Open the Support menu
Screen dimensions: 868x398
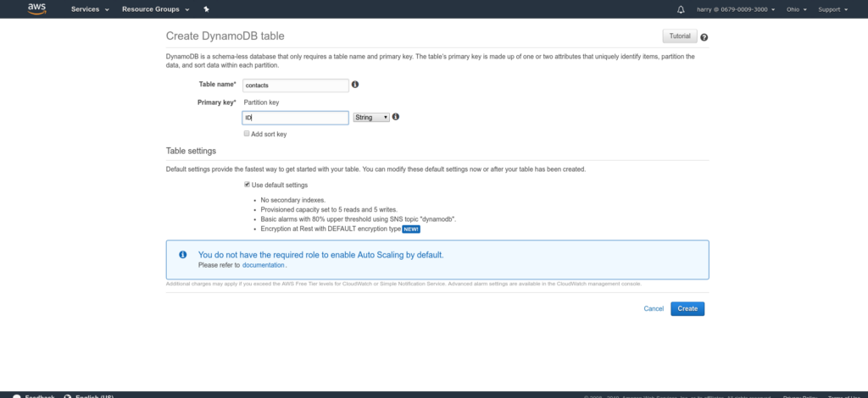point(832,9)
